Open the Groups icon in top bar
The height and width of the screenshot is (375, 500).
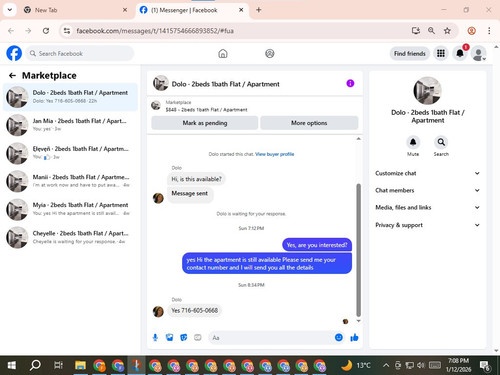[x=270, y=53]
